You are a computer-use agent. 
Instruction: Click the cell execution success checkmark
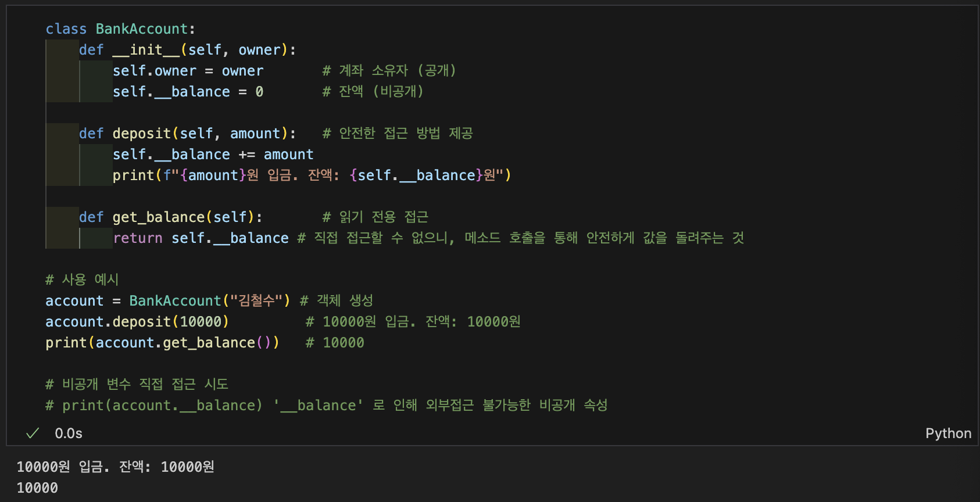33,433
